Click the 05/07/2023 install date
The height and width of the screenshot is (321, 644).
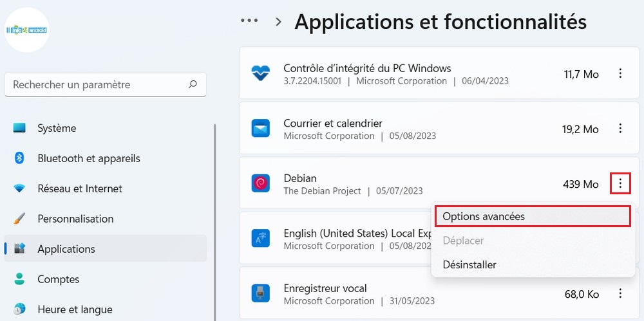(399, 191)
